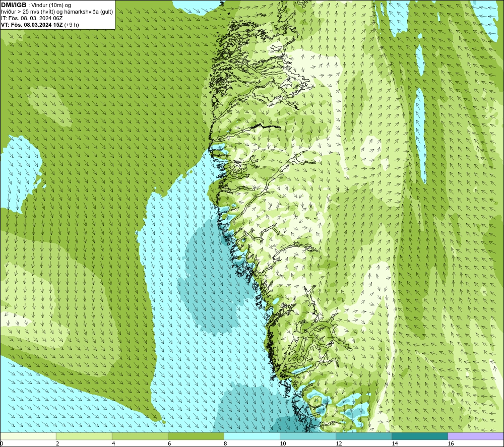
Task: Click the legend label "8"
Action: [225, 444]
